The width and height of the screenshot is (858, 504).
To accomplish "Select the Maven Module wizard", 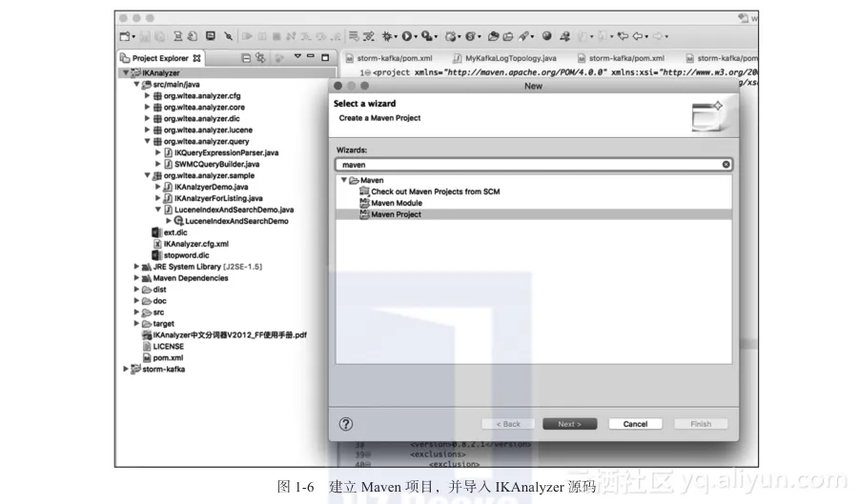I will (x=397, y=203).
